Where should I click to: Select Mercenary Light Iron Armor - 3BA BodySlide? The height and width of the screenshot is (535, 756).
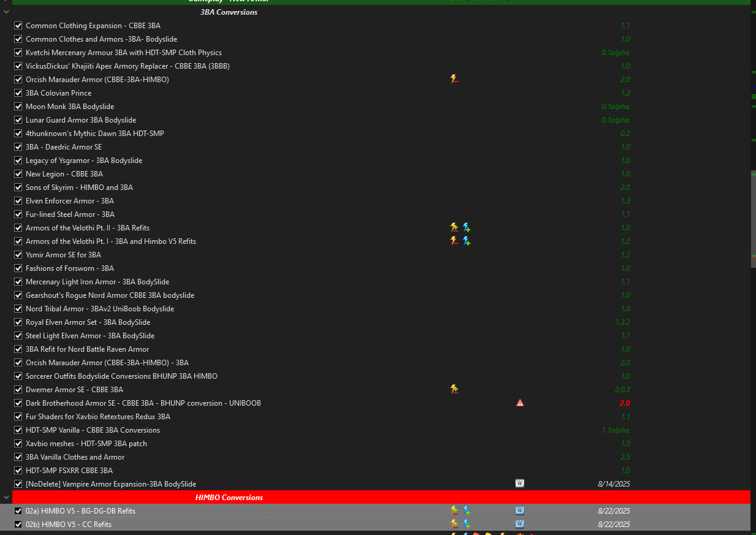point(97,282)
